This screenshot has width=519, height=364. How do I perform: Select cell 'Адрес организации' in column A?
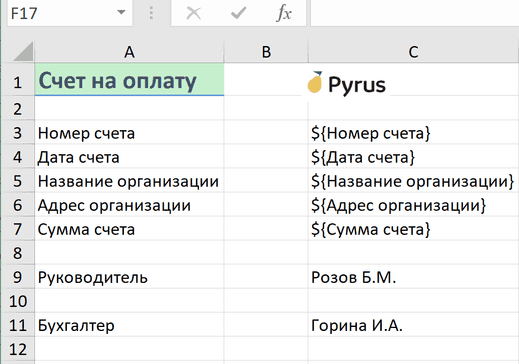point(129,204)
